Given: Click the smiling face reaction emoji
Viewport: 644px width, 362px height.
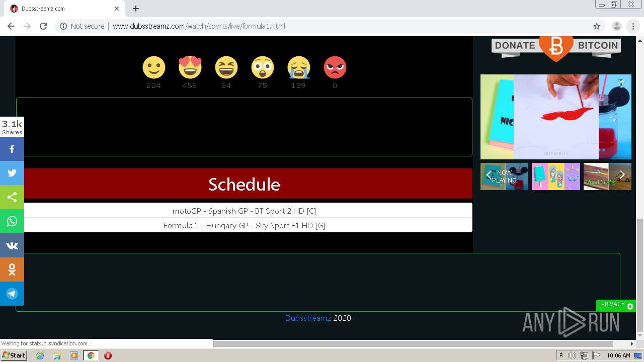Looking at the screenshot, I should 153,67.
